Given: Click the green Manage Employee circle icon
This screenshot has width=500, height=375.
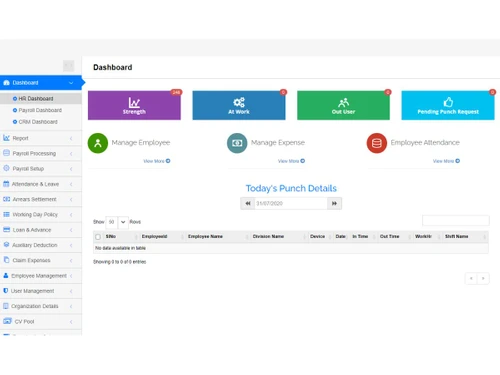Looking at the screenshot, I should coord(98,143).
